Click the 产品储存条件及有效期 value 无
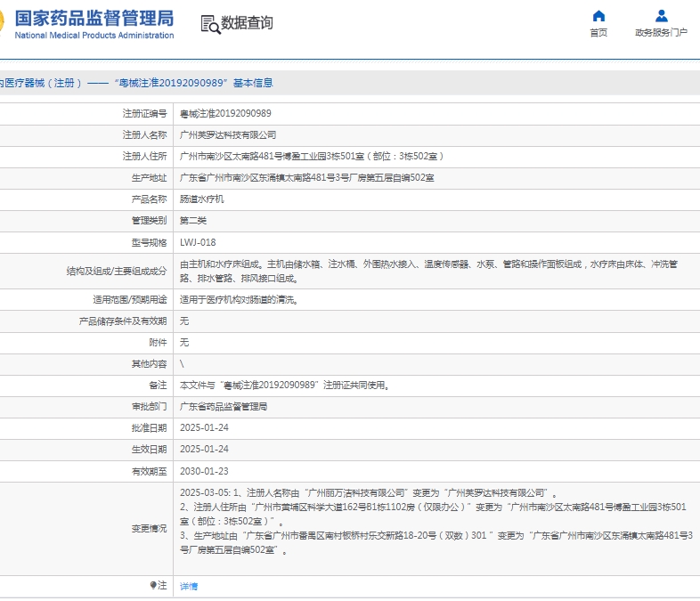Screen dimensions: 700x601 (x=184, y=321)
